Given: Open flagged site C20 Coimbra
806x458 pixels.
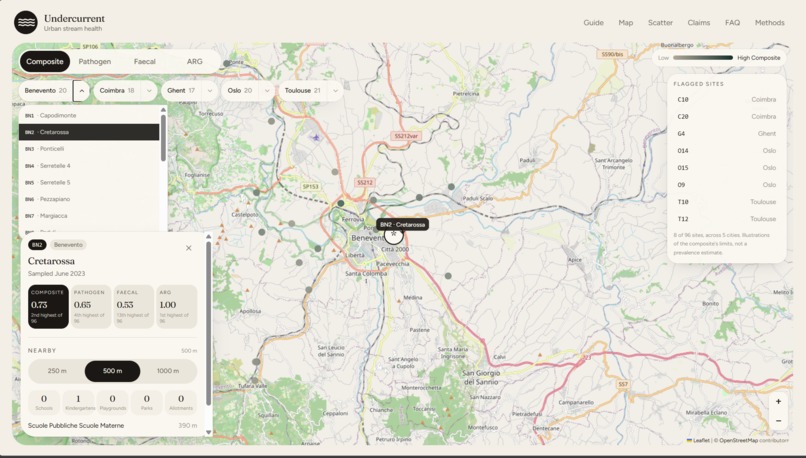Looking at the screenshot, I should point(726,117).
